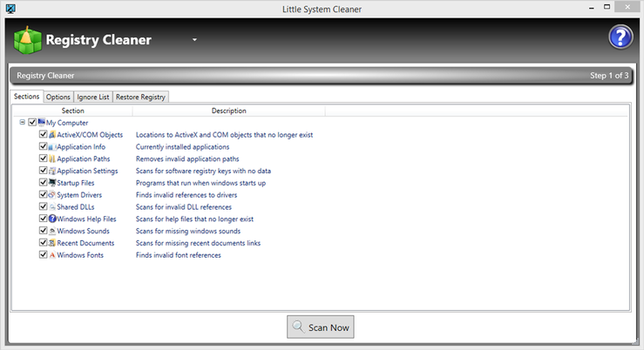The width and height of the screenshot is (644, 350).
Task: Click 'Scans for software registry keys' description
Action: coord(203,171)
